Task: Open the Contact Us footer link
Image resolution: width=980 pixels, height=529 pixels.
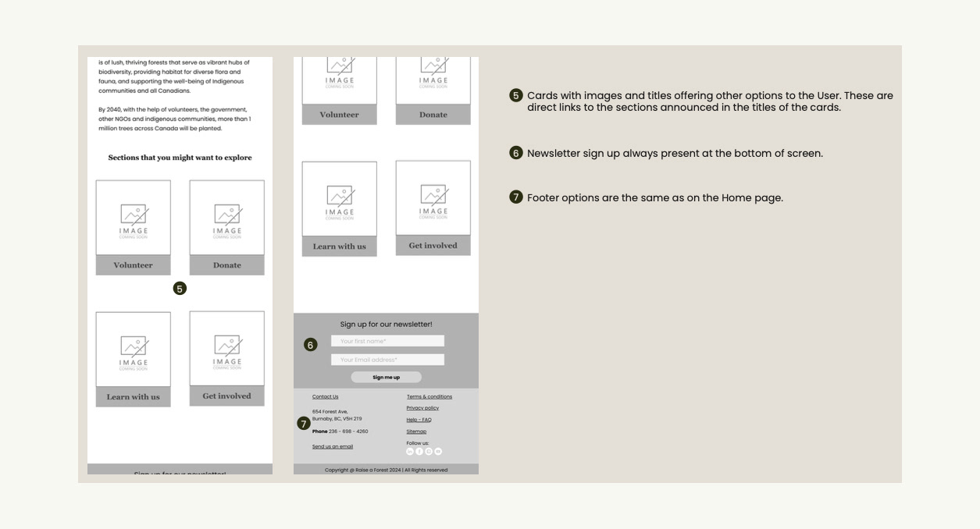Action: pyautogui.click(x=326, y=396)
